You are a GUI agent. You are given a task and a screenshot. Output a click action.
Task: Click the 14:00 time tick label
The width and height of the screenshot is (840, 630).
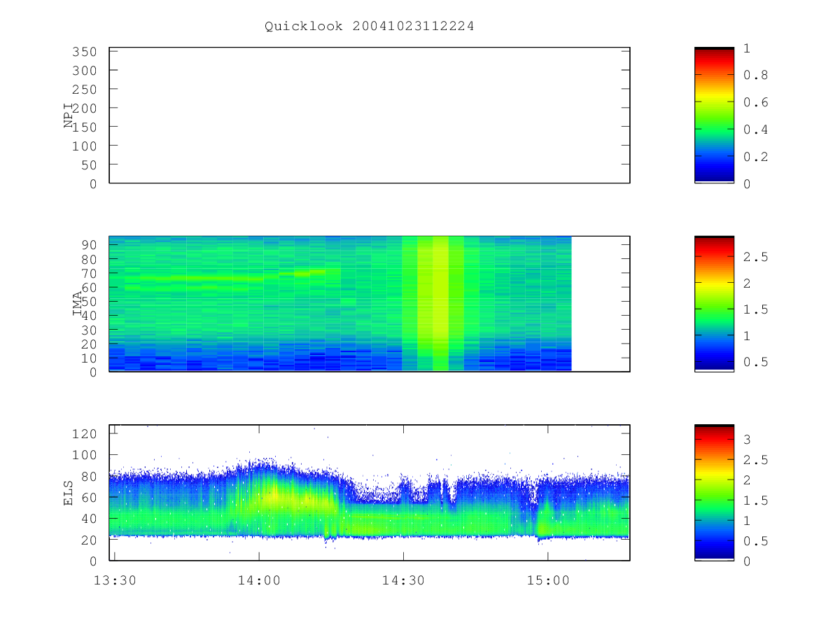tap(259, 580)
